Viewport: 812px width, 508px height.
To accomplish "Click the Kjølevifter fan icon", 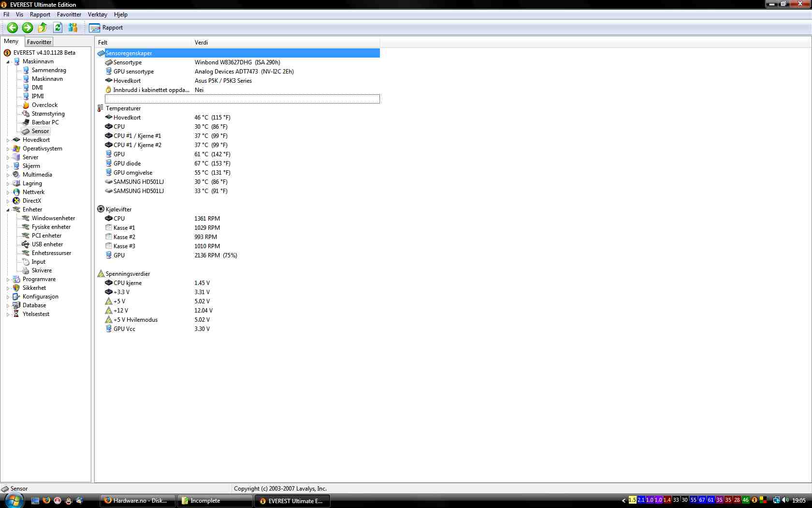I will [x=101, y=209].
